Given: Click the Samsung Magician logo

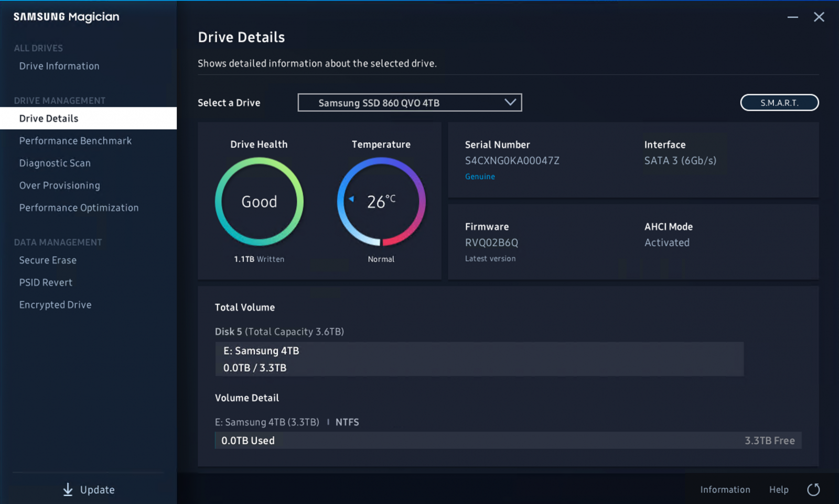Looking at the screenshot, I should click(67, 17).
